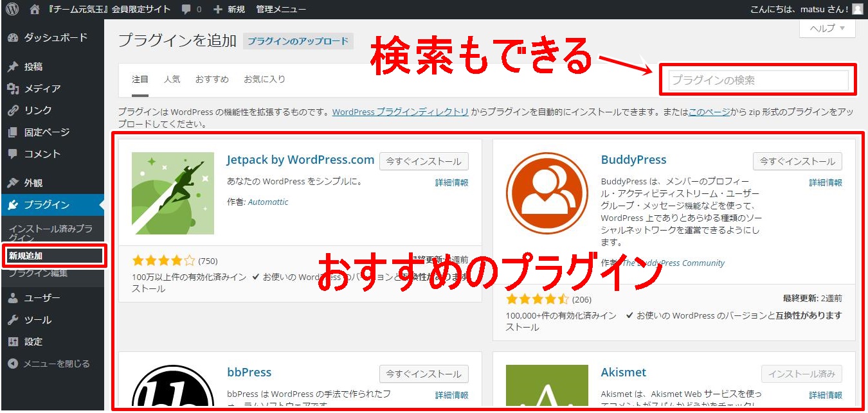Click 最終更新: 2週間前 text
The image size is (868, 413).
click(x=813, y=299)
